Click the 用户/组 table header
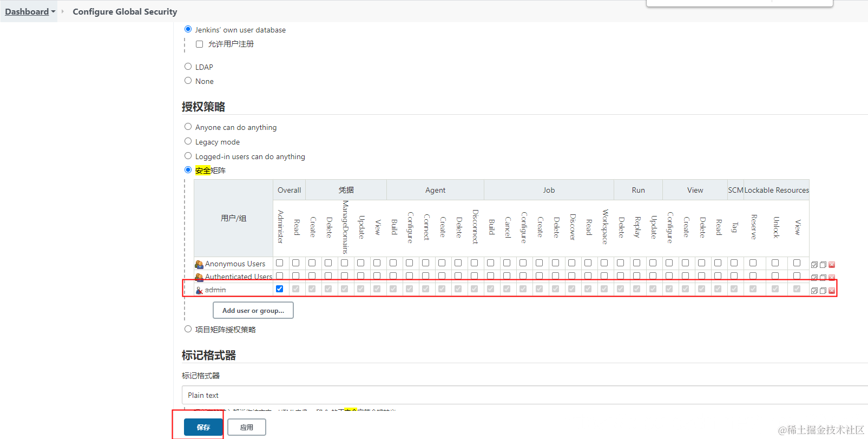Image resolution: width=868 pixels, height=439 pixels. point(234,218)
